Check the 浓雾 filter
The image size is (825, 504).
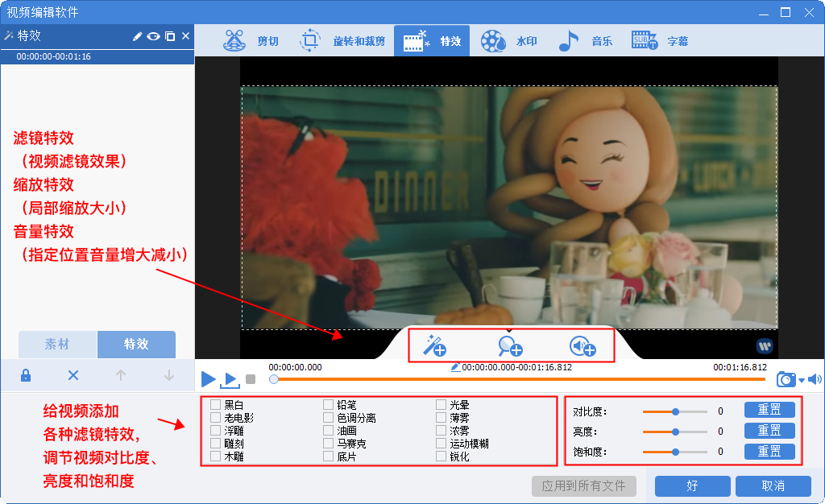coord(441,431)
